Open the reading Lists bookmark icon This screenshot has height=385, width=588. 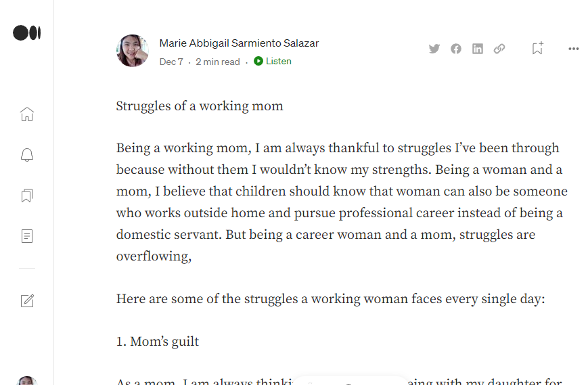[x=27, y=196]
